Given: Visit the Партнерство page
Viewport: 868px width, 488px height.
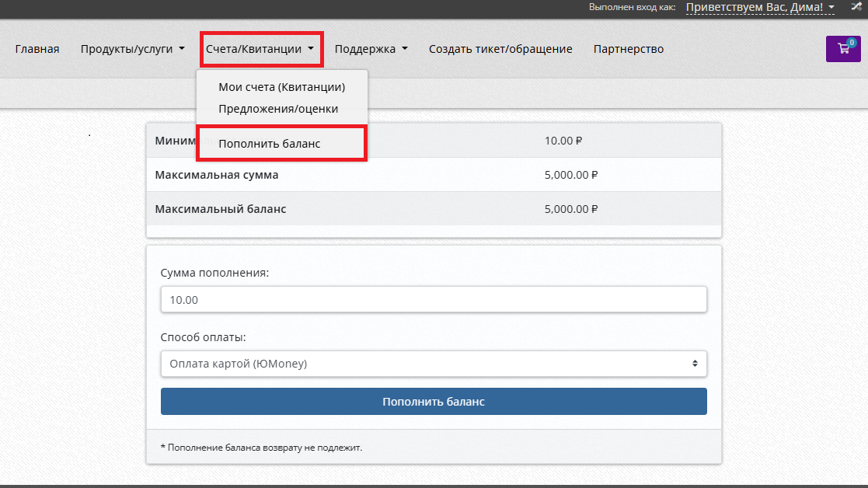Looking at the screenshot, I should (x=628, y=49).
